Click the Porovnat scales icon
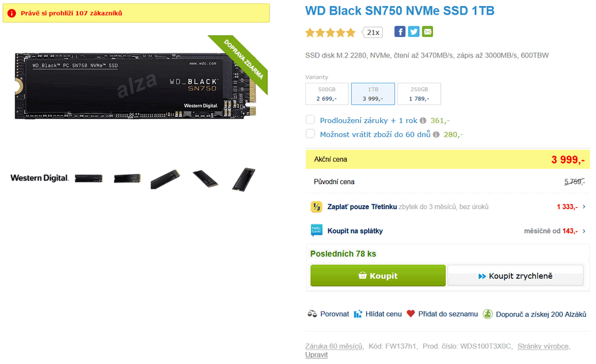This screenshot has width=596, height=364. (x=312, y=314)
